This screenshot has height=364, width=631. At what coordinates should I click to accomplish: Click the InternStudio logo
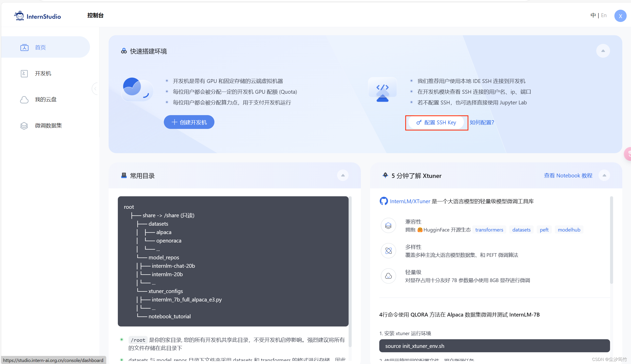37,16
